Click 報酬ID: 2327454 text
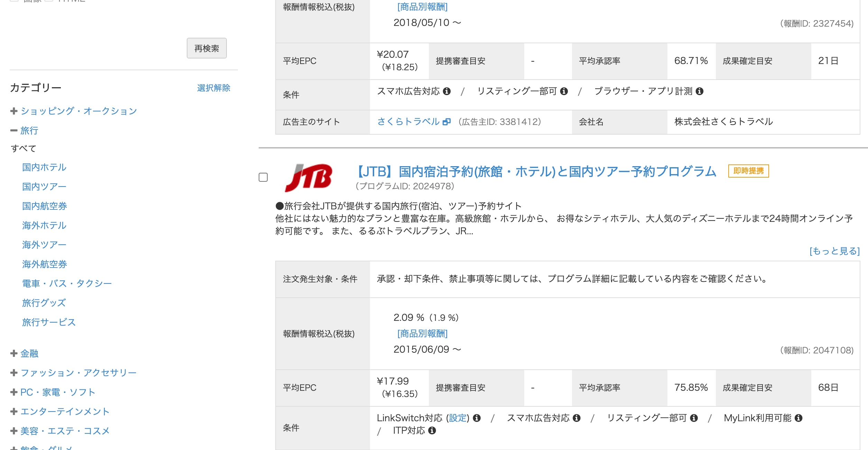 817,24
